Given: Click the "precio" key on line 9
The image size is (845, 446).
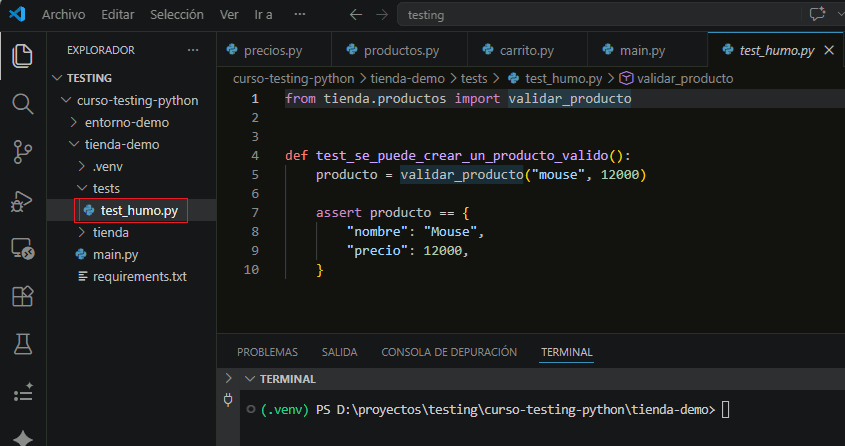Looking at the screenshot, I should click(377, 250).
